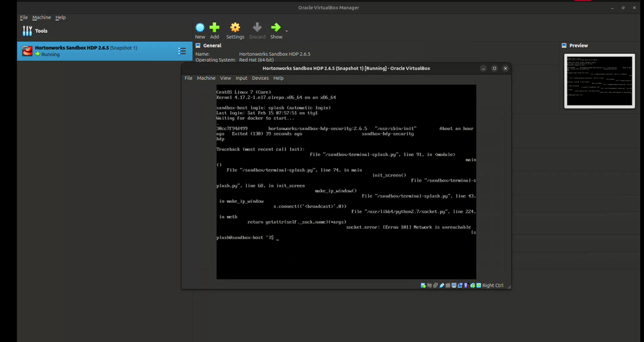The height and width of the screenshot is (342, 644).
Task: Click the General section header icon
Action: click(x=198, y=46)
